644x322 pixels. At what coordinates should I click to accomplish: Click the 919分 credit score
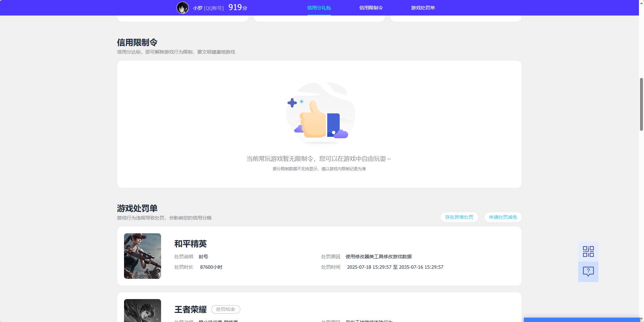click(x=238, y=7)
